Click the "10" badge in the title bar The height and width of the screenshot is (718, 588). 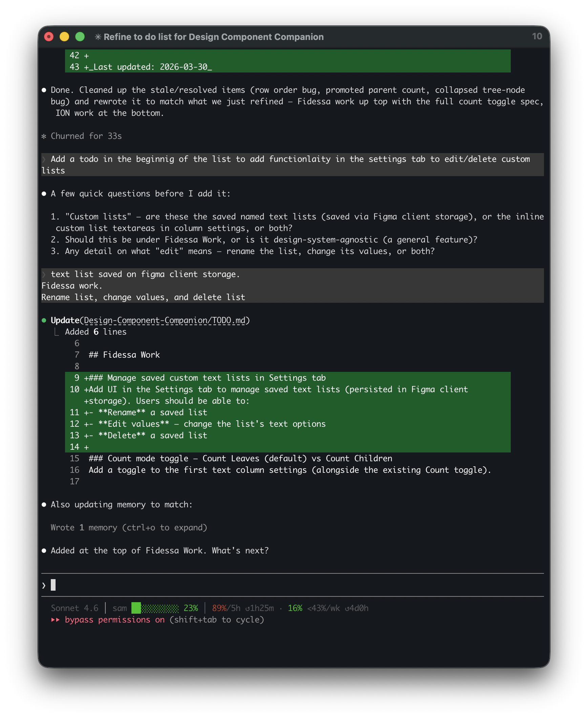click(537, 36)
